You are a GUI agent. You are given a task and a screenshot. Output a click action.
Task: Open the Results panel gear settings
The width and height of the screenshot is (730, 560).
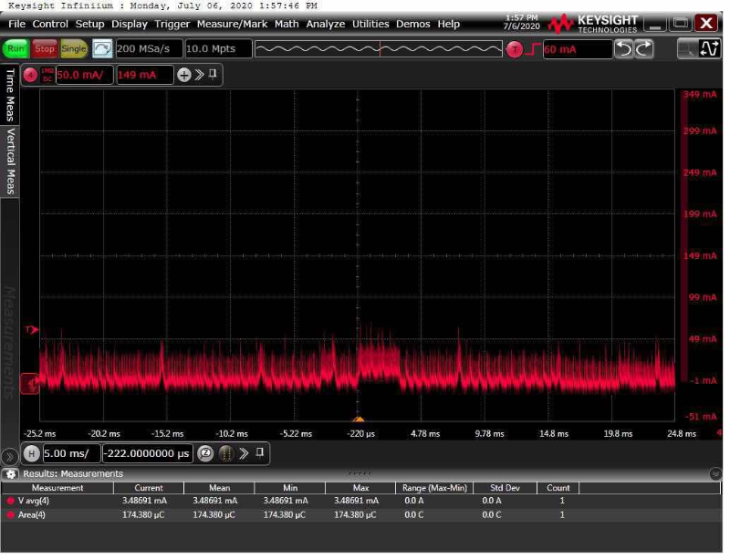pos(11,473)
